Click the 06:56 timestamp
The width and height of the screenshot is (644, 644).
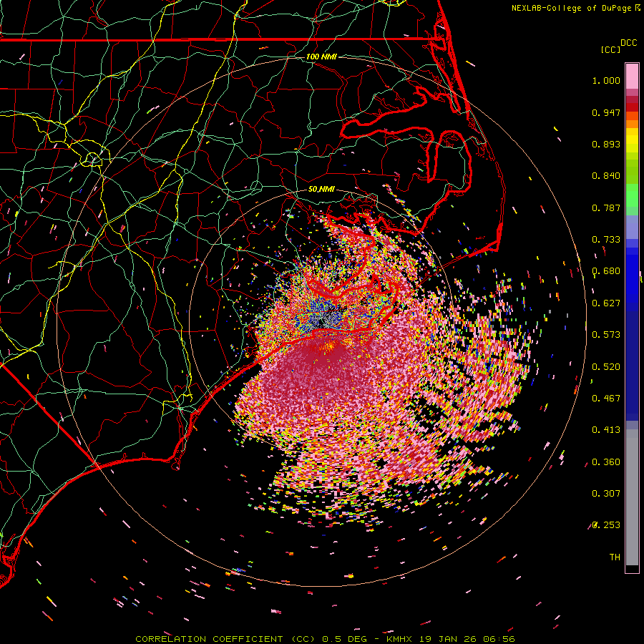(x=500, y=639)
